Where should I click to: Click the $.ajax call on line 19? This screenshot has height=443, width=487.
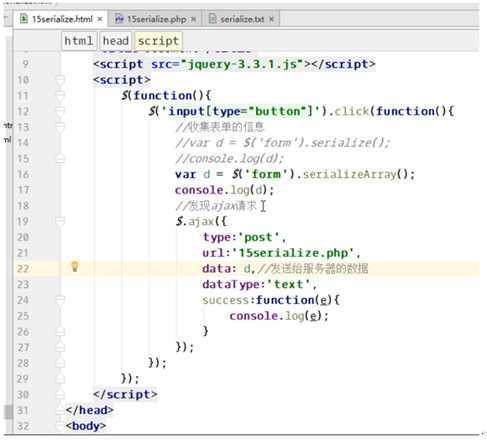pyautogui.click(x=201, y=221)
